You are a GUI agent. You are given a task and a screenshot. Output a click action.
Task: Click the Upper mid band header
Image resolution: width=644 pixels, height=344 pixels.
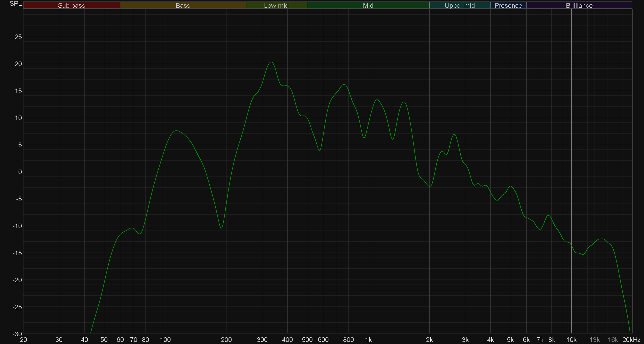(460, 5)
